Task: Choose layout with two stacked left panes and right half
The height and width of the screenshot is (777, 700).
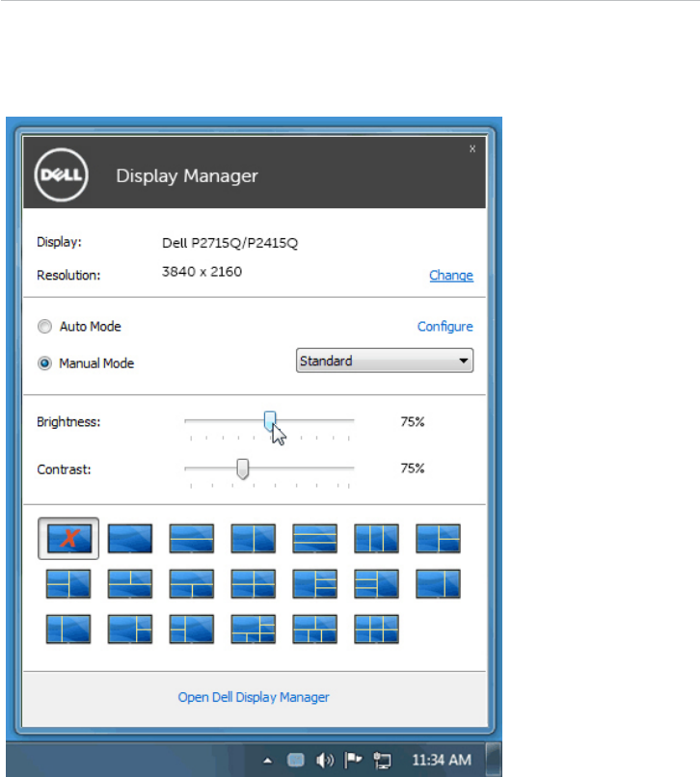Action: (68, 584)
